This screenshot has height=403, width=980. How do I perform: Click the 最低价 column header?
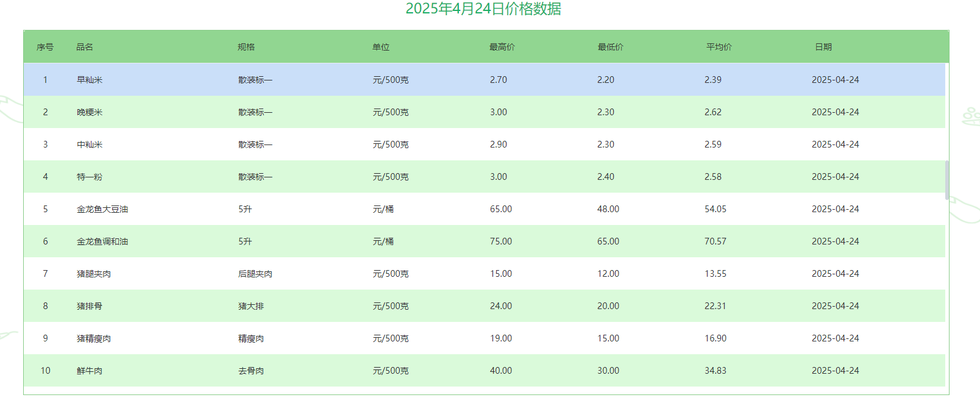[x=610, y=47]
